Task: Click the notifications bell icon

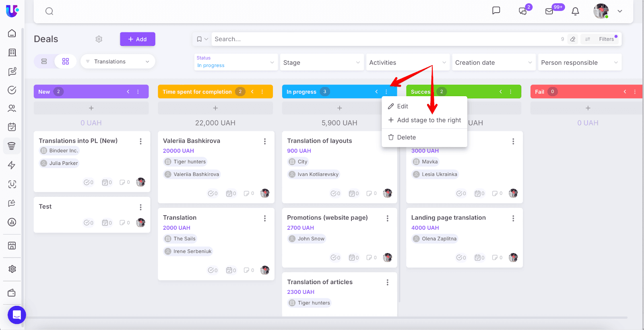Action: (575, 11)
